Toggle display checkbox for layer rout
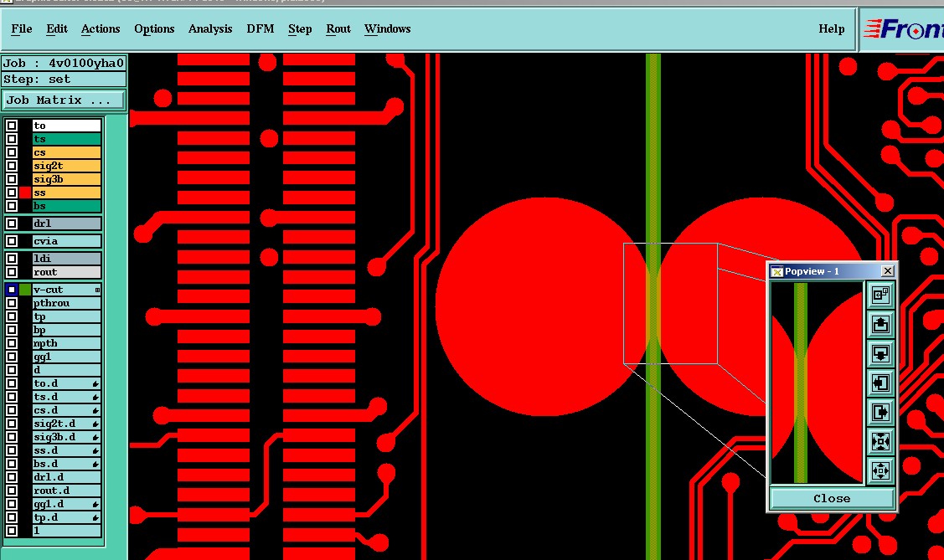 (x=12, y=273)
